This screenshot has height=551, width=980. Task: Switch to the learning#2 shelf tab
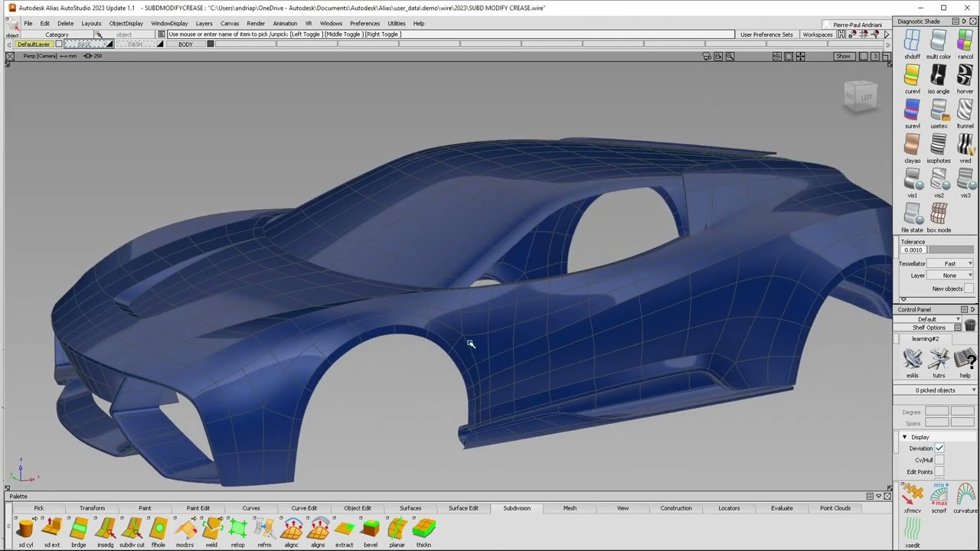point(925,339)
